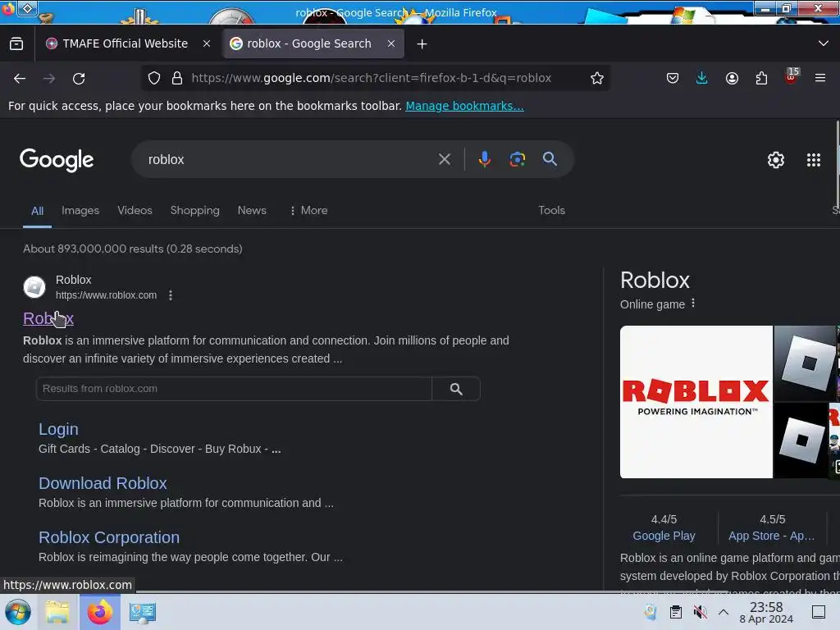Open More options beside Online game
Image resolution: width=840 pixels, height=630 pixels.
(693, 304)
